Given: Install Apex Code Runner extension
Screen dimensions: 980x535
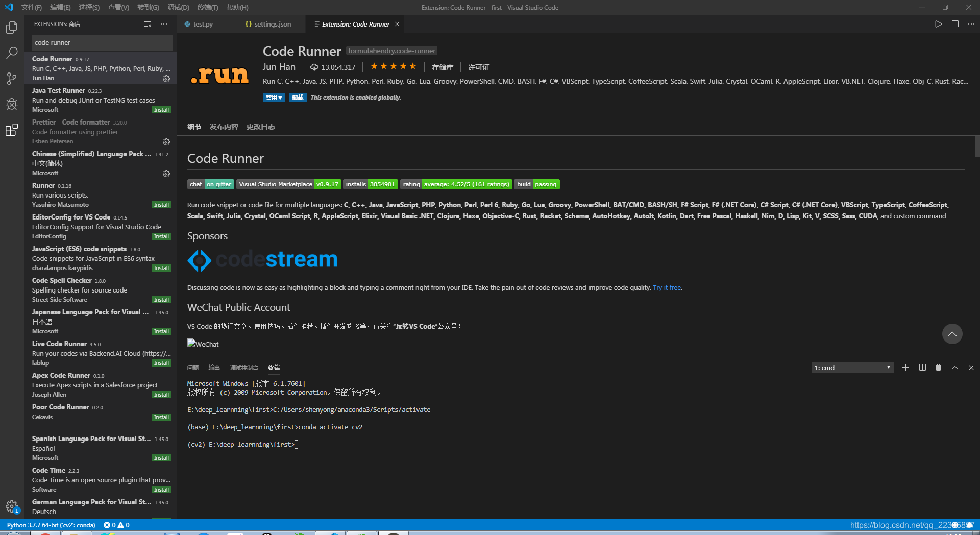Looking at the screenshot, I should point(162,395).
